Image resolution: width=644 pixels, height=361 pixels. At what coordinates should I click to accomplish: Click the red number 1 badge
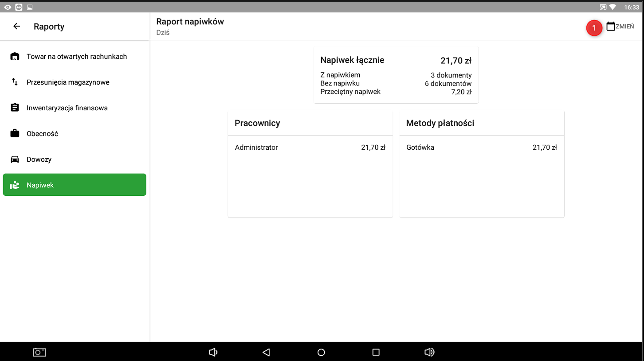(594, 28)
